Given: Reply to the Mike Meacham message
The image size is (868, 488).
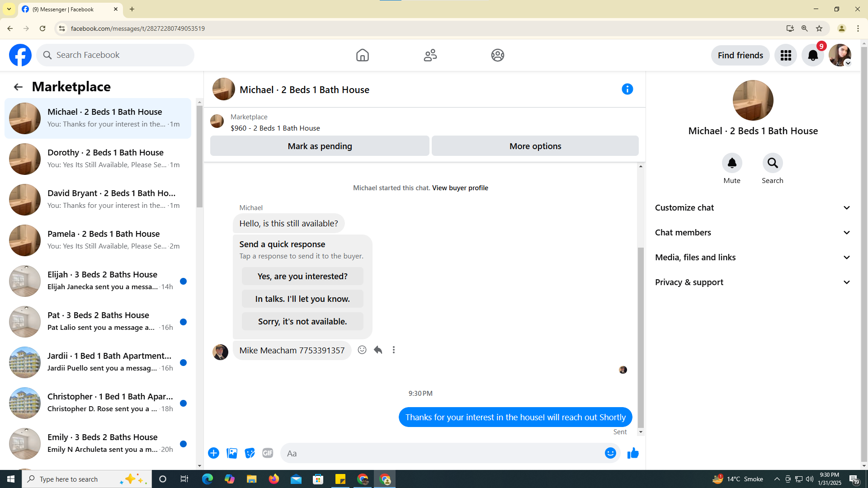Looking at the screenshot, I should click(x=378, y=350).
